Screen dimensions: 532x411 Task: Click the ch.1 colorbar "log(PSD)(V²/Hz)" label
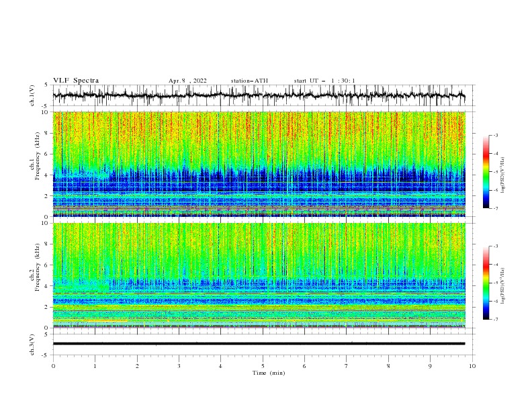pos(502,175)
